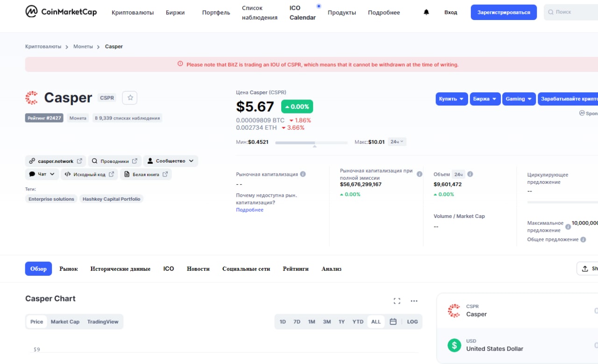Click the info icon next to Рыночная капитализация
598x364 pixels.
(303, 174)
